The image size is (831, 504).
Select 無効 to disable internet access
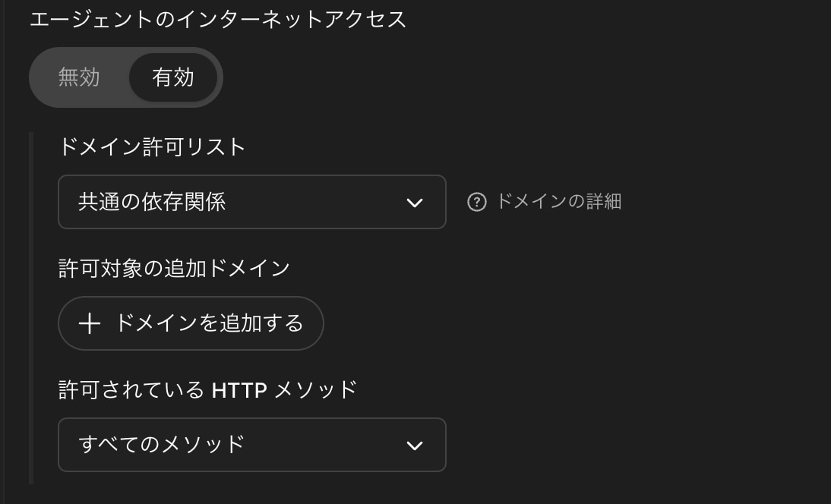pos(79,77)
